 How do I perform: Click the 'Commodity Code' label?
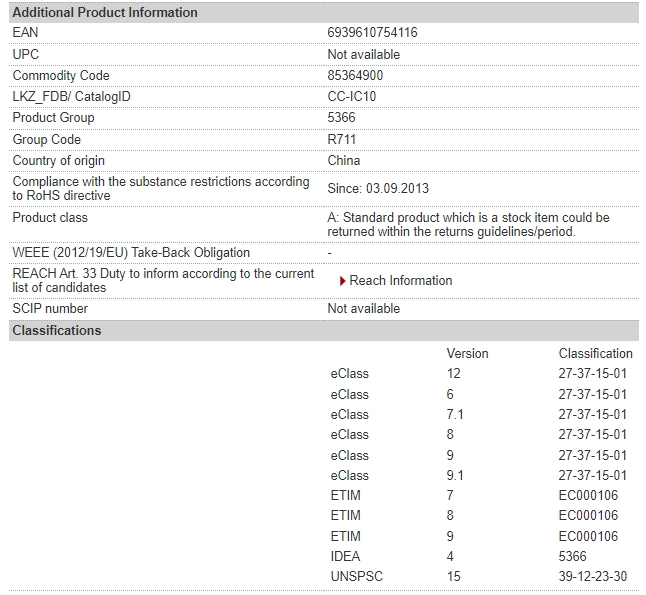(61, 75)
